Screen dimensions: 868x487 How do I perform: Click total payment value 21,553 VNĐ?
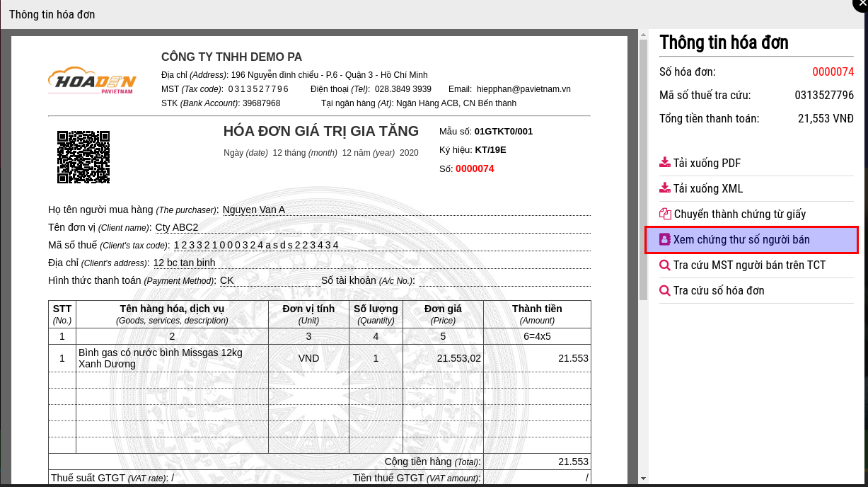click(x=826, y=118)
